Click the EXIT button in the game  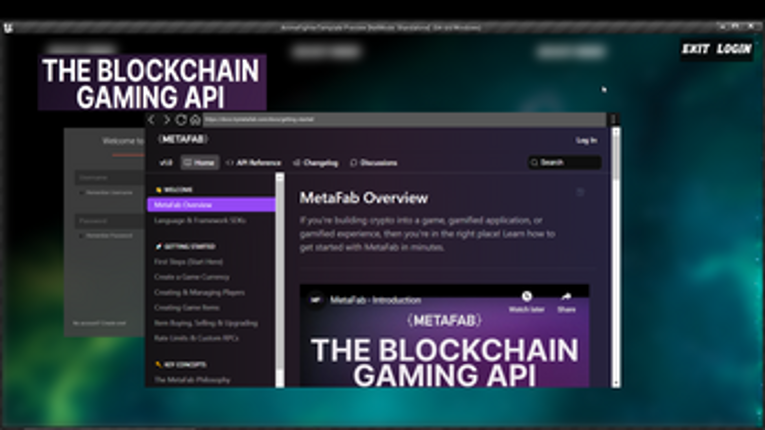pyautogui.click(x=695, y=49)
